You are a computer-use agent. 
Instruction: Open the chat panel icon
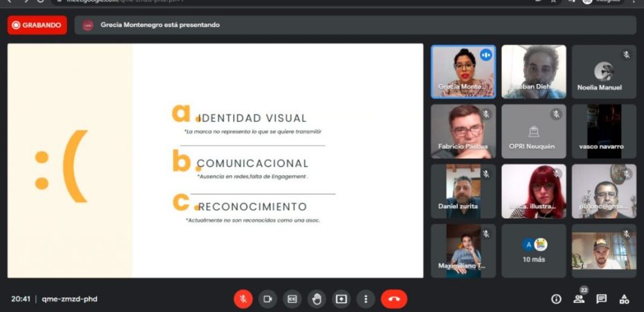pos(602,299)
